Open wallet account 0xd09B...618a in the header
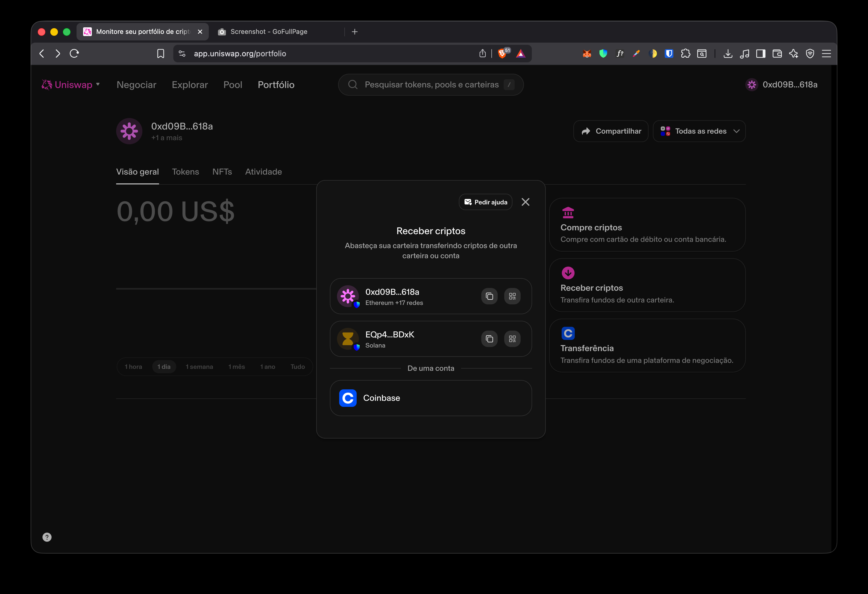This screenshot has height=594, width=868. pyautogui.click(x=781, y=85)
